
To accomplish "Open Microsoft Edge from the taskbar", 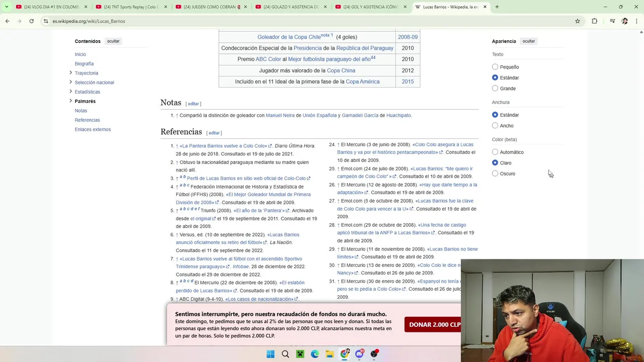I will coord(315,354).
